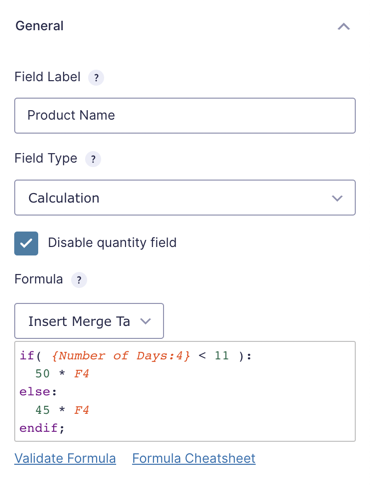Viewport: 370px width, 487px height.
Task: Open the Calculation field type dropdown
Action: click(x=185, y=198)
